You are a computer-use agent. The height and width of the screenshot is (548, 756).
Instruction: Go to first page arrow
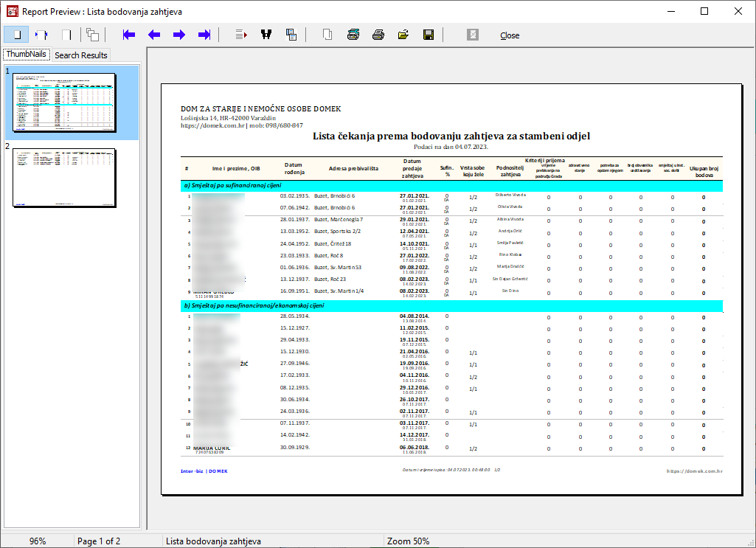[129, 35]
